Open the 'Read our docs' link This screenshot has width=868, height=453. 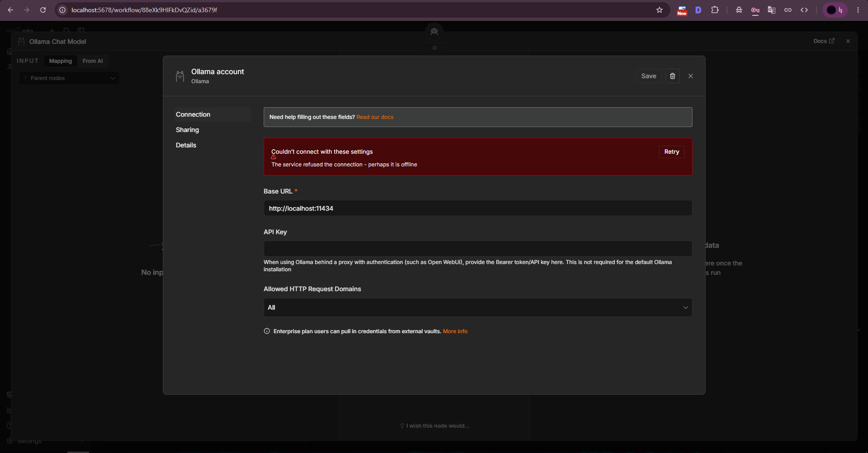click(375, 117)
